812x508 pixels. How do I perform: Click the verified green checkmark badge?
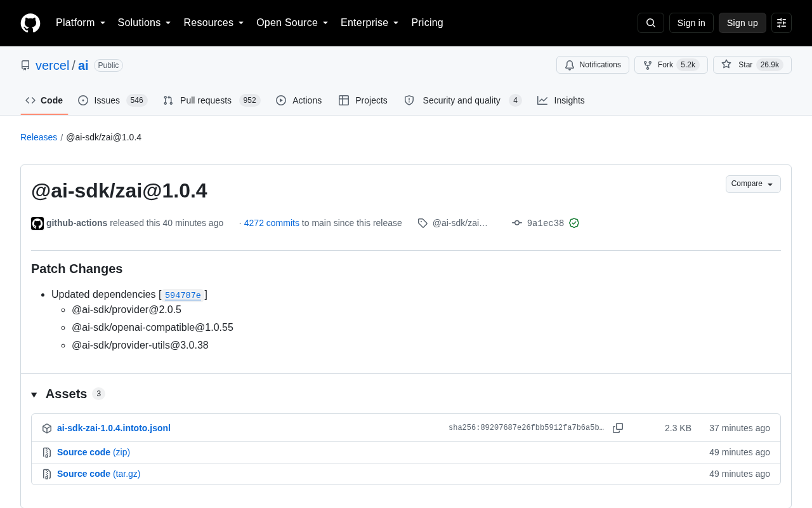[x=574, y=223]
